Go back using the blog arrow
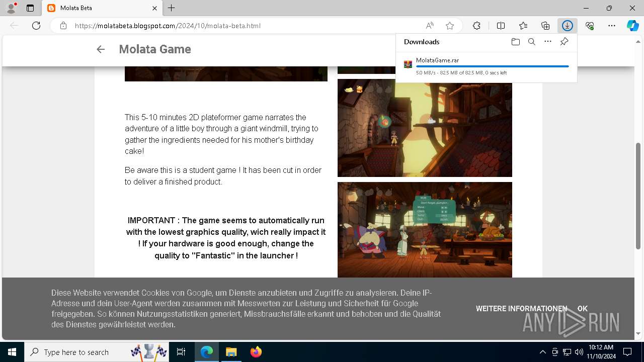 point(101,49)
